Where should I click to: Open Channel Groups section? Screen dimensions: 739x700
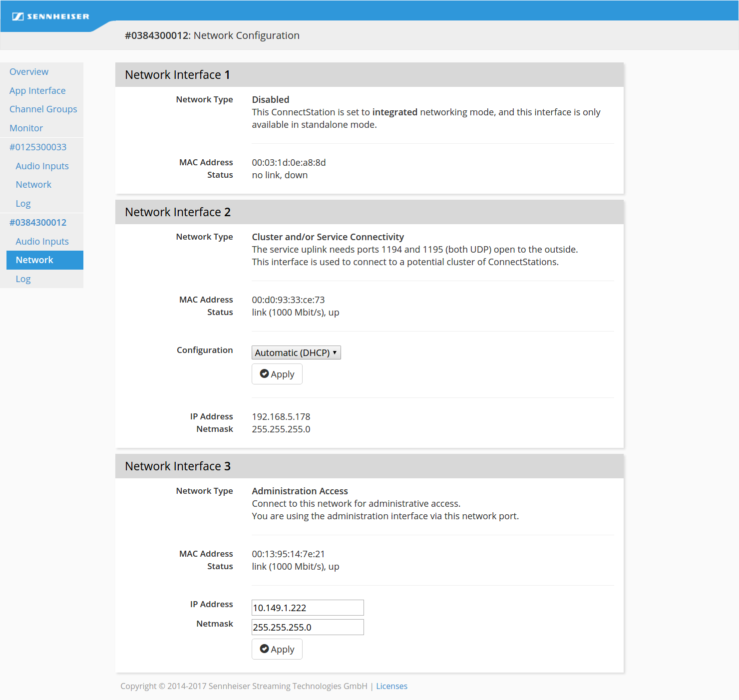coord(43,109)
